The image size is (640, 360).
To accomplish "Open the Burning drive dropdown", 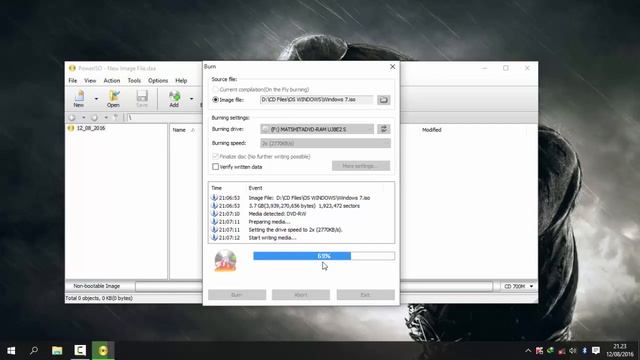I will click(317, 129).
